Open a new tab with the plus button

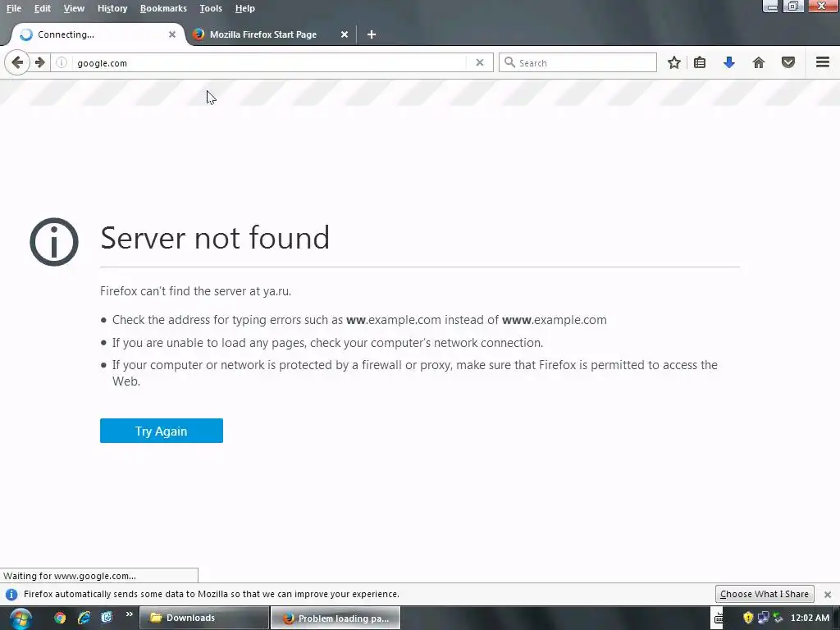point(372,34)
